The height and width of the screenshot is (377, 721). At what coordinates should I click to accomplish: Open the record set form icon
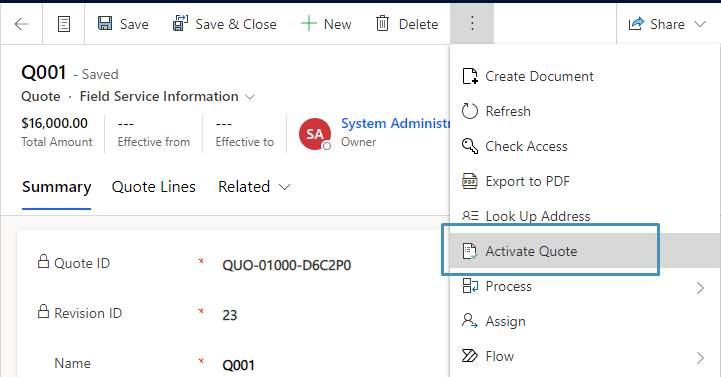coord(64,24)
